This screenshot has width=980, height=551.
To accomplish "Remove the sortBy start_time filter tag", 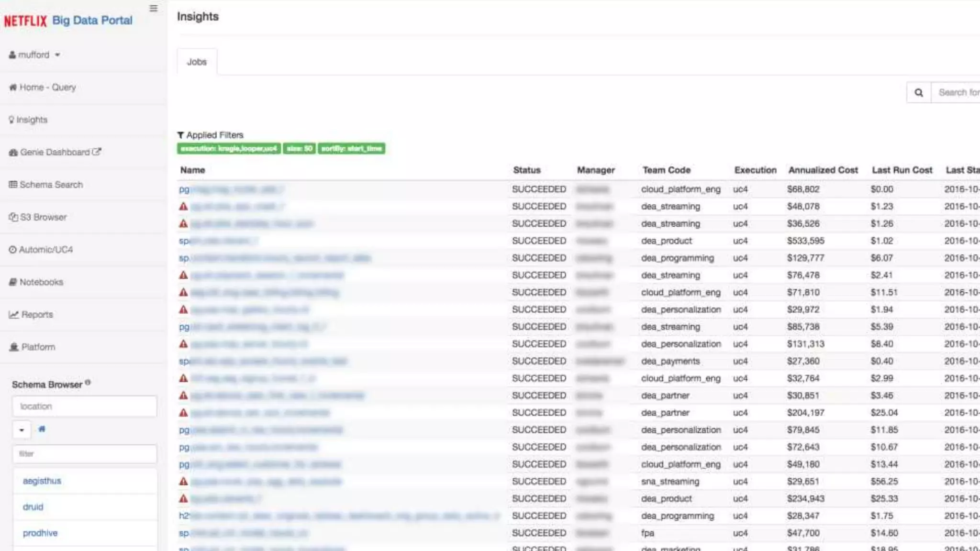I will 351,149.
